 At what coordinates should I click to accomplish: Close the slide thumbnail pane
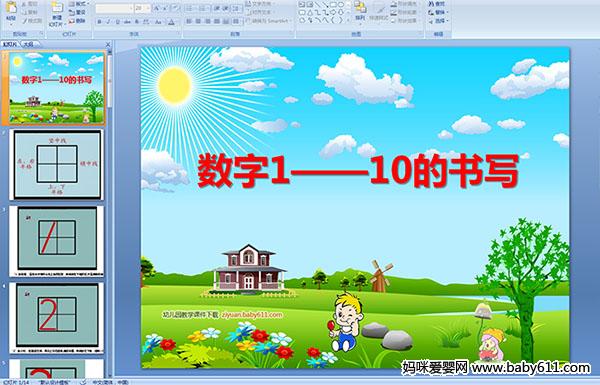(108, 44)
